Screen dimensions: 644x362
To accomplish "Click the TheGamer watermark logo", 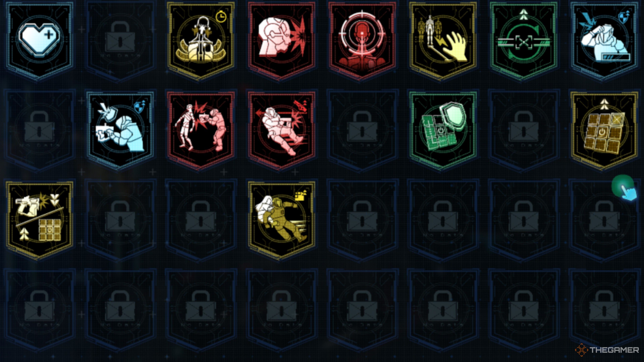I will pyautogui.click(x=607, y=350).
